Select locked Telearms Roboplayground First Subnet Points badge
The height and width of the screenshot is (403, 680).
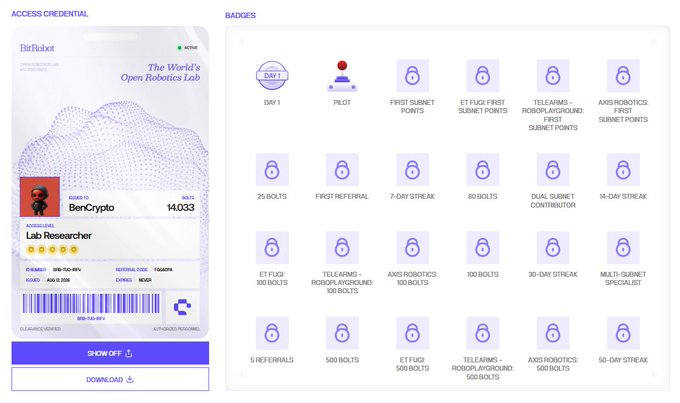(553, 75)
